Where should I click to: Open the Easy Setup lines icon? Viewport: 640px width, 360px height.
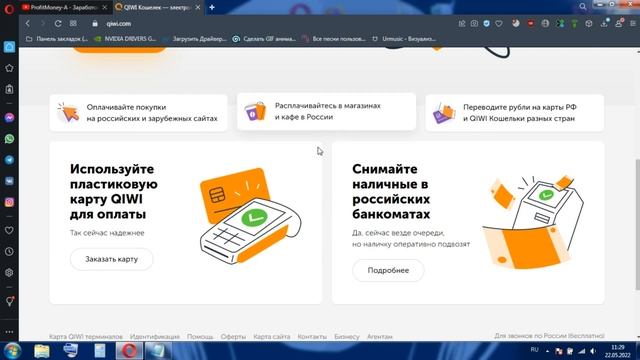[x=633, y=24]
